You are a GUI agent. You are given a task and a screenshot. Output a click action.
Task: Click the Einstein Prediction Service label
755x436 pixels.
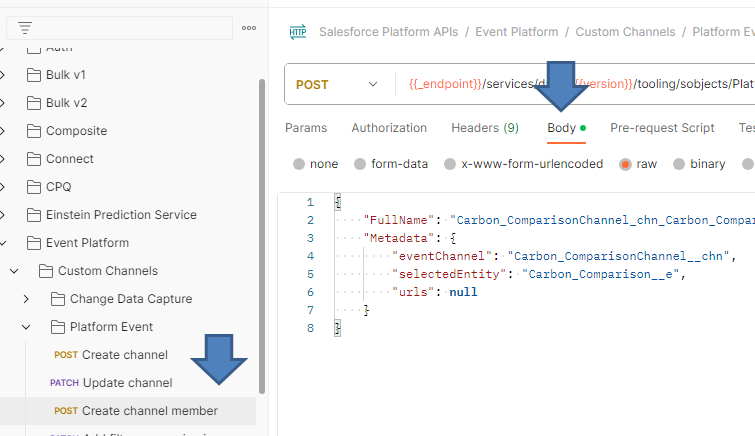coord(121,214)
